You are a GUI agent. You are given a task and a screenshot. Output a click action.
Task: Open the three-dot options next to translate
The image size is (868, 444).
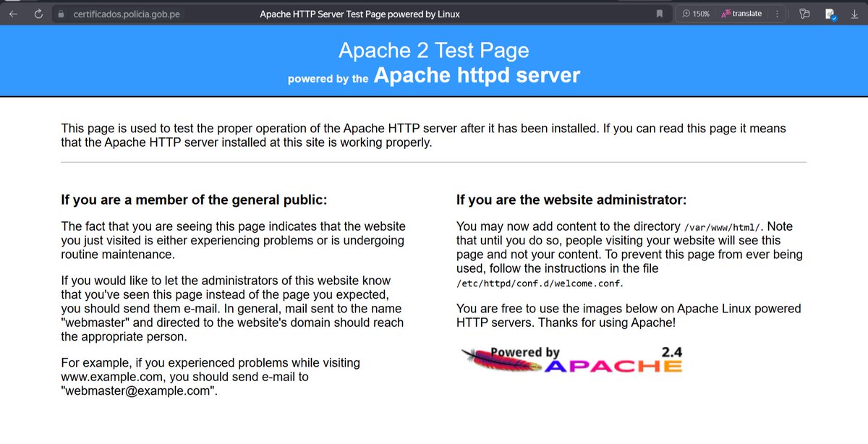coord(778,14)
